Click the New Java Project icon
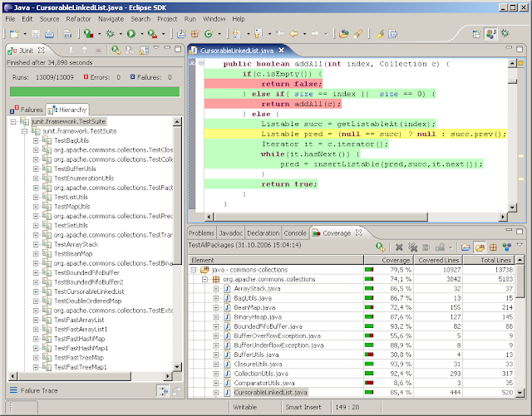 tap(182, 33)
